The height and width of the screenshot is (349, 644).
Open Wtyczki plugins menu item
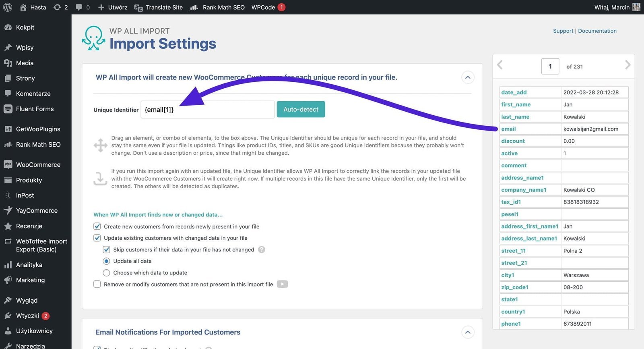[x=27, y=316]
